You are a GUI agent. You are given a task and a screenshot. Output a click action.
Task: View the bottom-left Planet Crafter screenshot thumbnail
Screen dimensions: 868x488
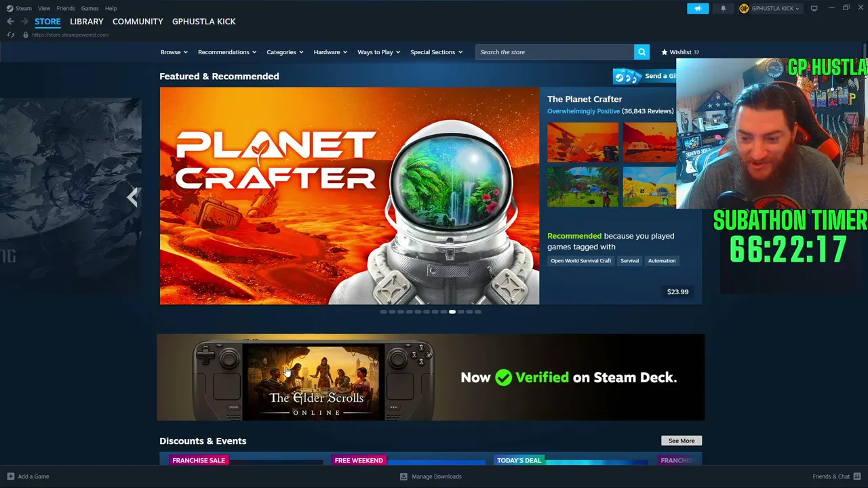click(583, 186)
